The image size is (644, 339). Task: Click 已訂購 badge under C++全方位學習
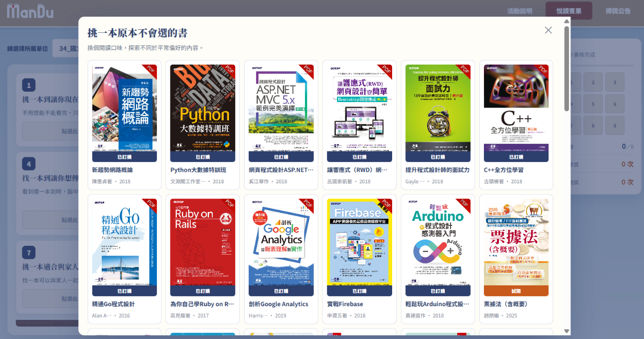point(516,157)
